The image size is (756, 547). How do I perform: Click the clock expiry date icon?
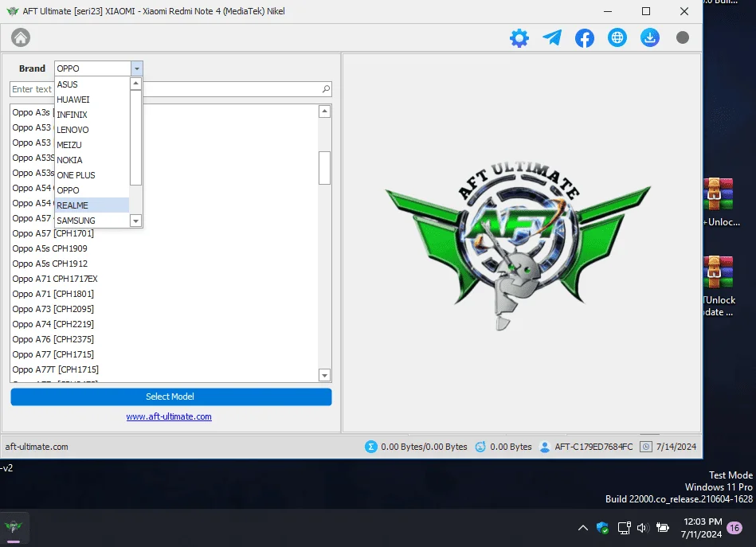pyautogui.click(x=646, y=447)
